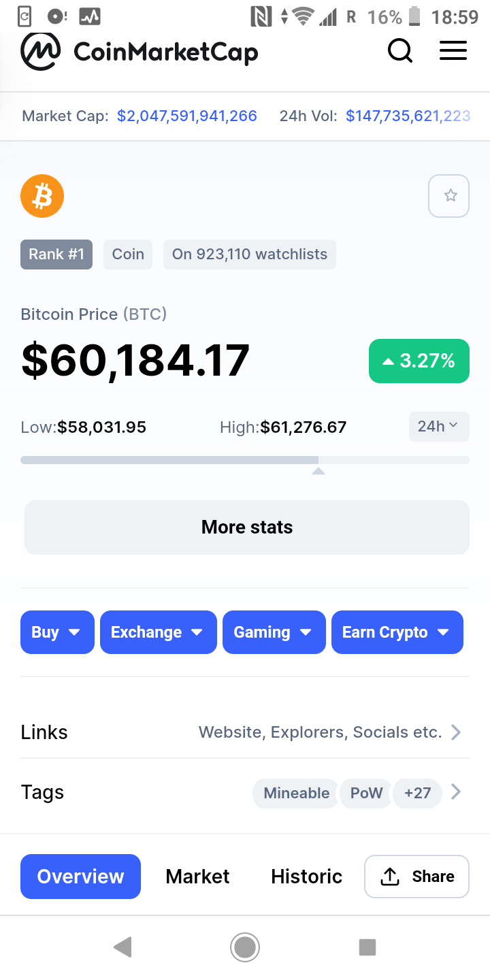Screen dimensions: 490x980
Task: Switch to the Historic tab
Action: 307,877
